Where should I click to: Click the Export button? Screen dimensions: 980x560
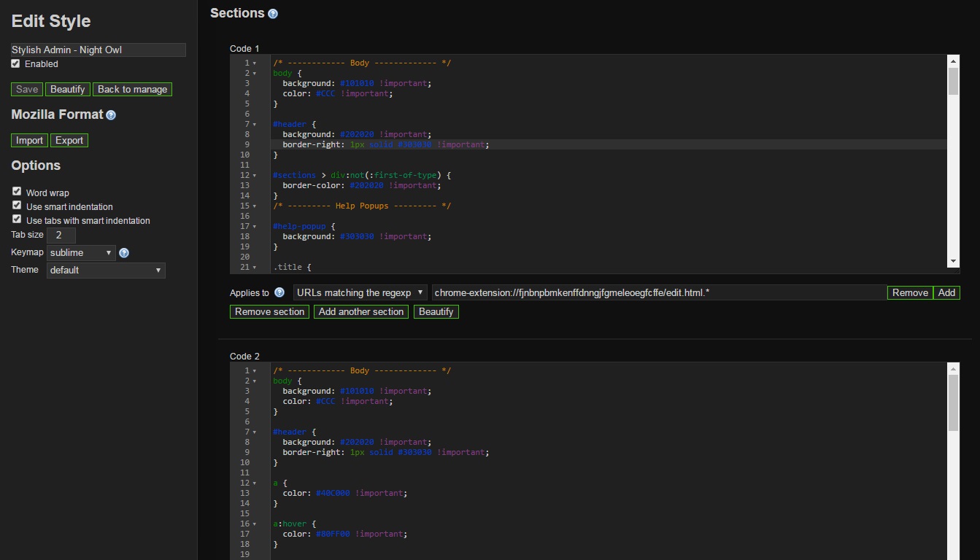tap(69, 141)
